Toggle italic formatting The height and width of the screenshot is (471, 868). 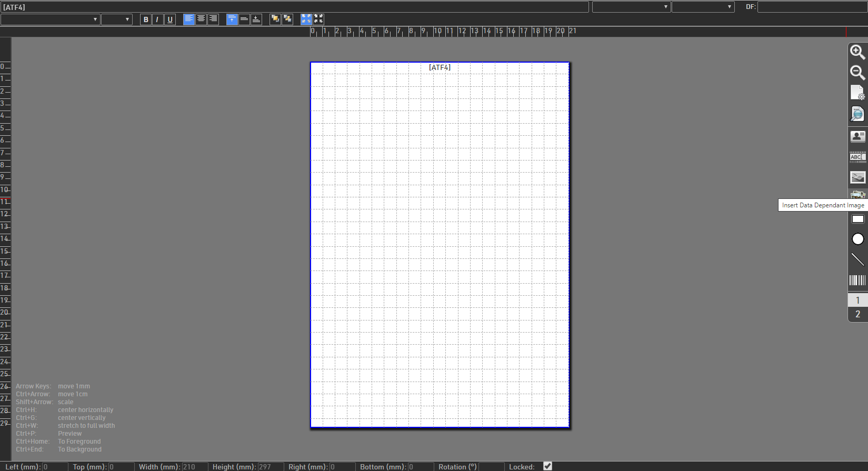(x=157, y=19)
